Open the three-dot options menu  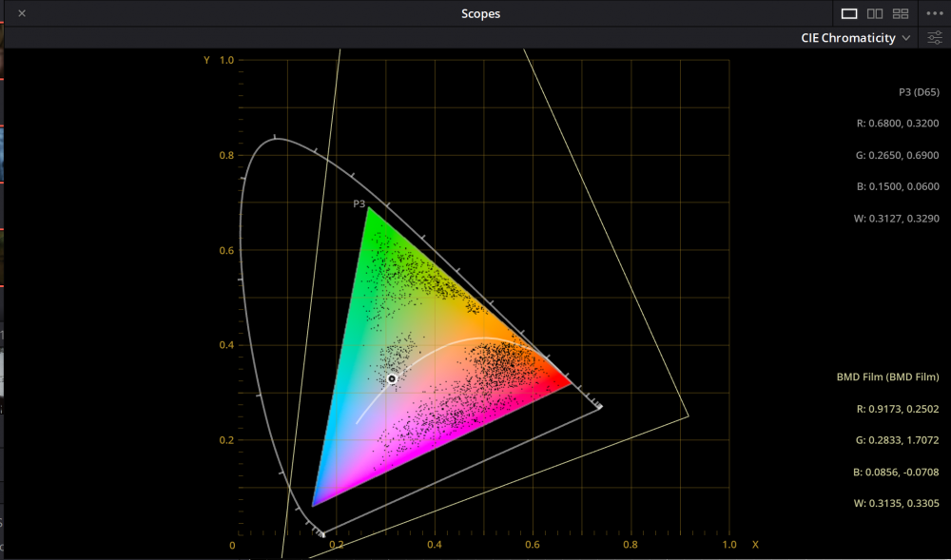[x=933, y=13]
